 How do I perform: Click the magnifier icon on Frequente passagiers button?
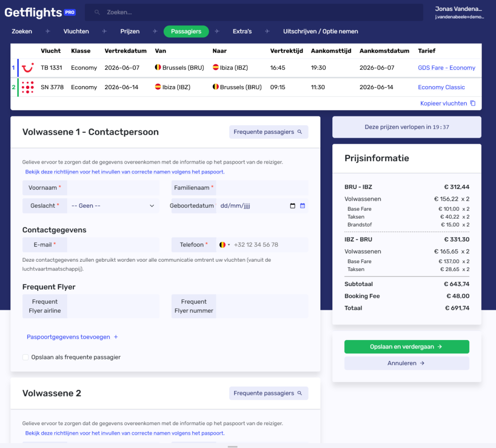click(300, 132)
